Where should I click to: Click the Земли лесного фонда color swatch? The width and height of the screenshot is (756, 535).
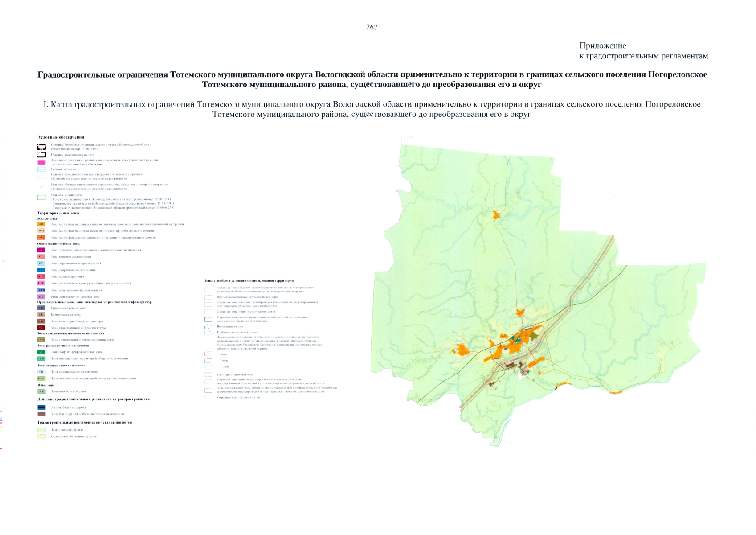pyautogui.click(x=41, y=430)
